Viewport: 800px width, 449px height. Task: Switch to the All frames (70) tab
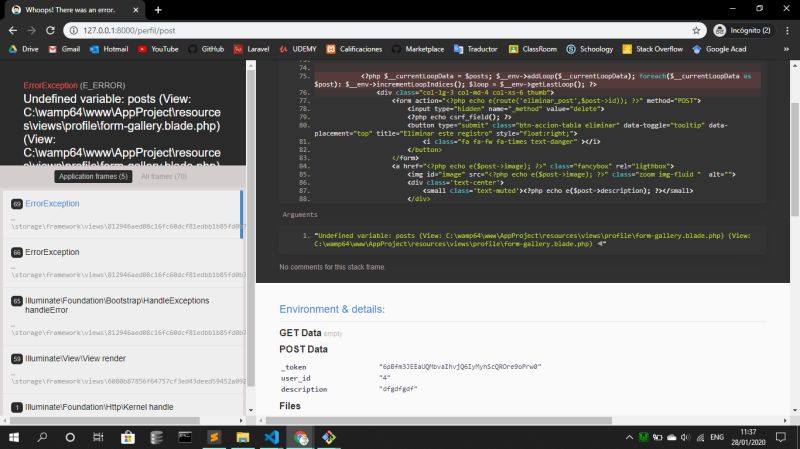tap(164, 177)
